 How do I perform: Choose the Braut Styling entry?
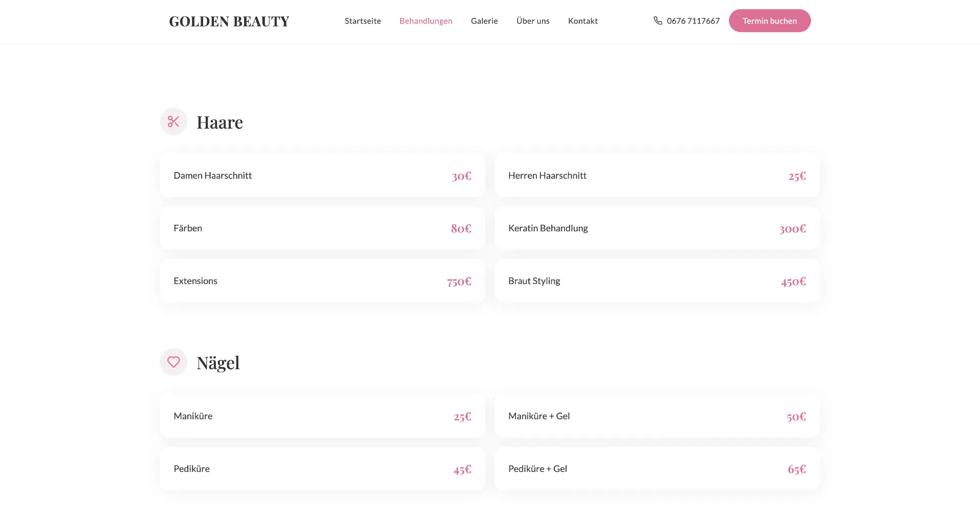click(657, 281)
